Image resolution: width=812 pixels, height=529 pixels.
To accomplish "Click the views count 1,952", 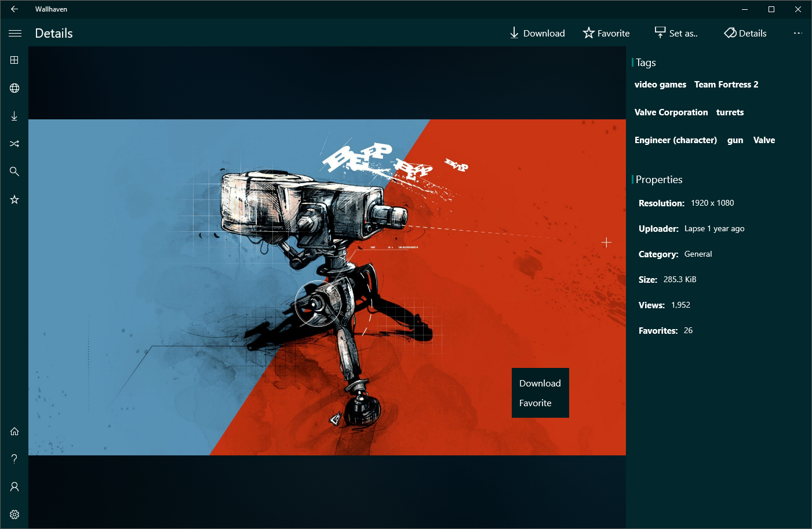I will pos(680,305).
